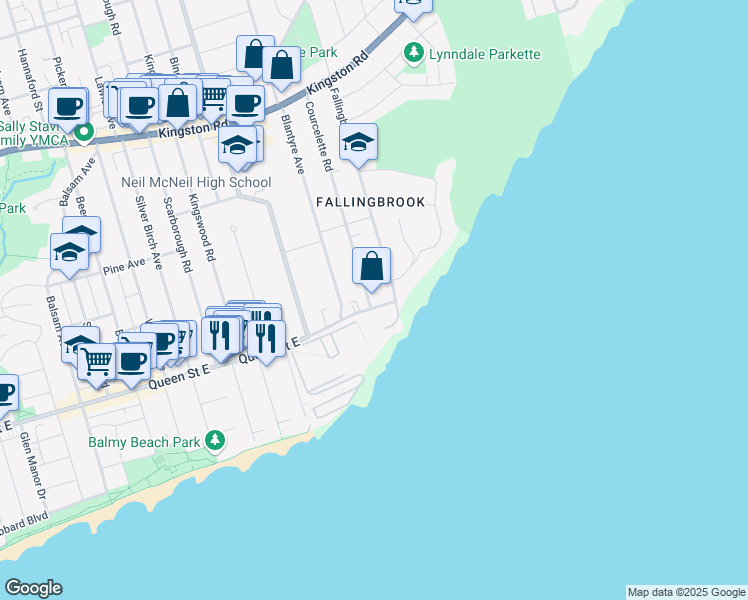Viewport: 748px width, 600px height.
Task: Select the Neil McNeil High School label
Action: 196,182
